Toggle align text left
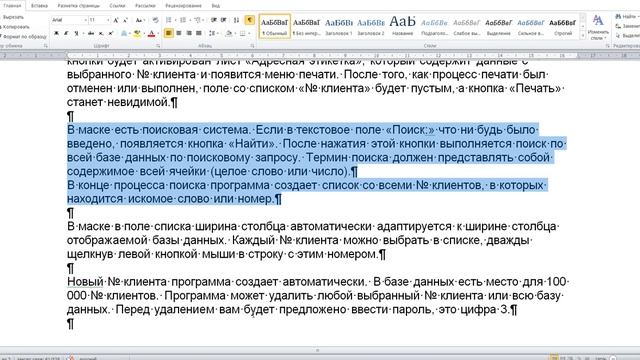Viewport: 640px width, 360px height. [169, 33]
